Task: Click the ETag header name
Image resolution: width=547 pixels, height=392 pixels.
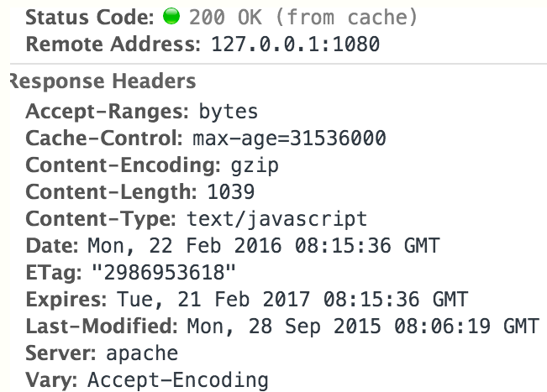Action: pyautogui.click(x=54, y=272)
